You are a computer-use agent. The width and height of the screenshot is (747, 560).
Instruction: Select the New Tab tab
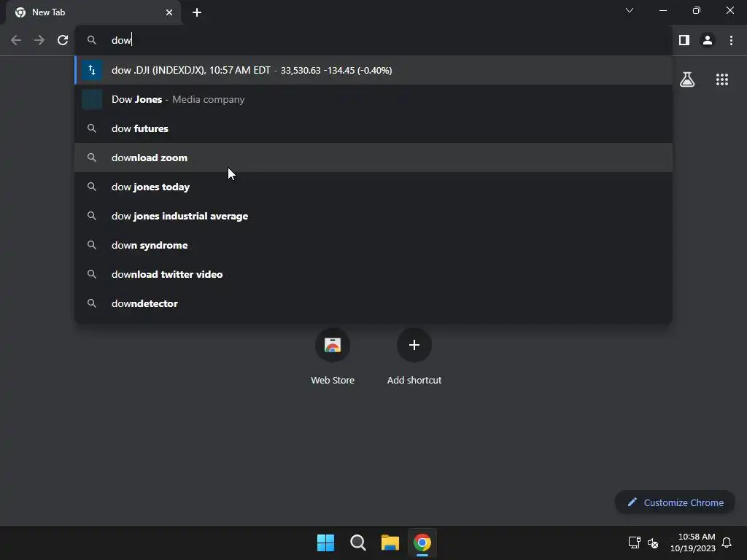93,12
